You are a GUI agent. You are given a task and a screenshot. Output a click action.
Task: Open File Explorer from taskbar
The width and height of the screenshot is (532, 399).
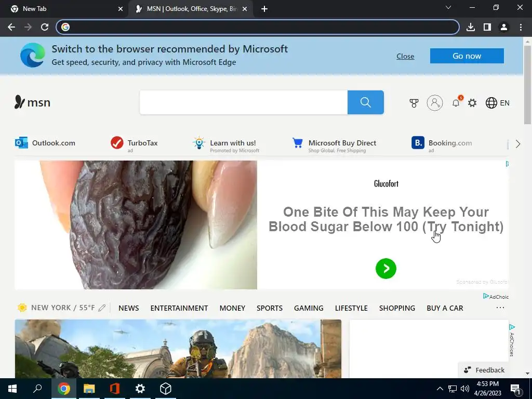coord(89,389)
